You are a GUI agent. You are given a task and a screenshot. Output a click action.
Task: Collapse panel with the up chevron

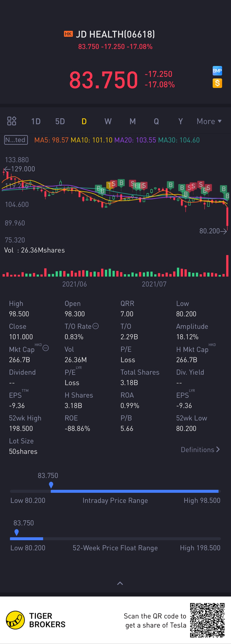120,583
